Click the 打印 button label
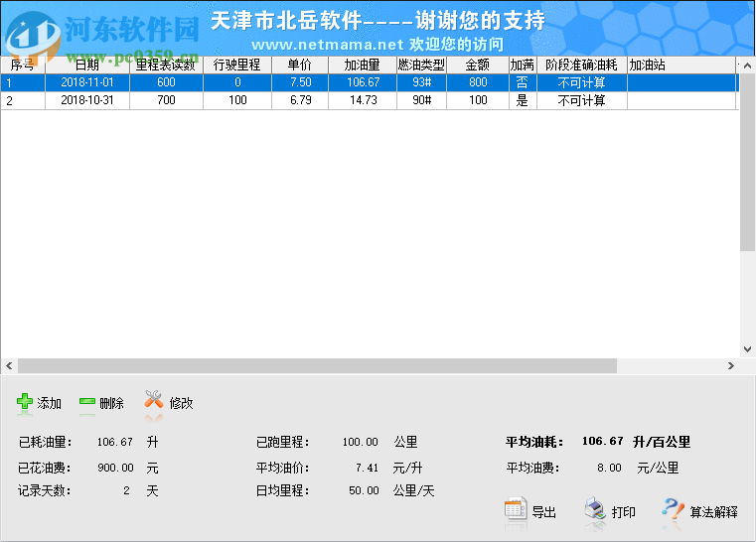The height and width of the screenshot is (542, 756). [623, 512]
